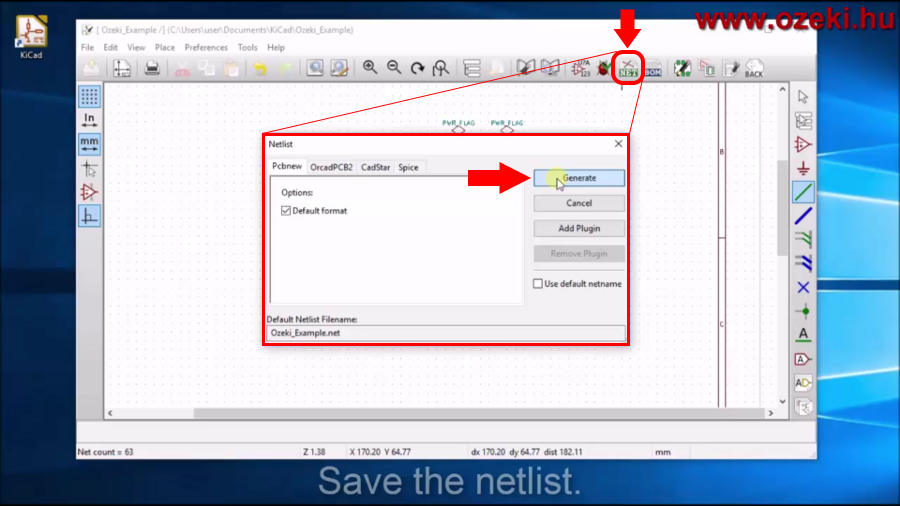Toggle the cursor shape option
The height and width of the screenshot is (506, 900).
coord(89,168)
